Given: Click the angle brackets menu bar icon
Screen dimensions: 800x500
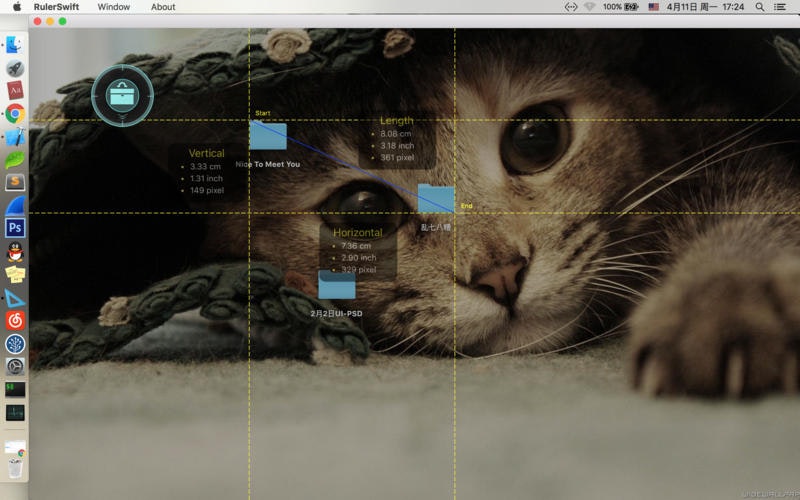Looking at the screenshot, I should (570, 7).
